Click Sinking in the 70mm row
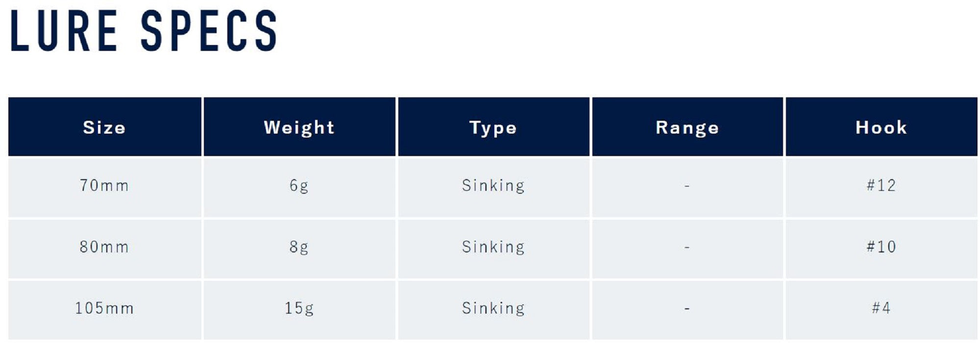The width and height of the screenshot is (980, 343). tap(493, 185)
